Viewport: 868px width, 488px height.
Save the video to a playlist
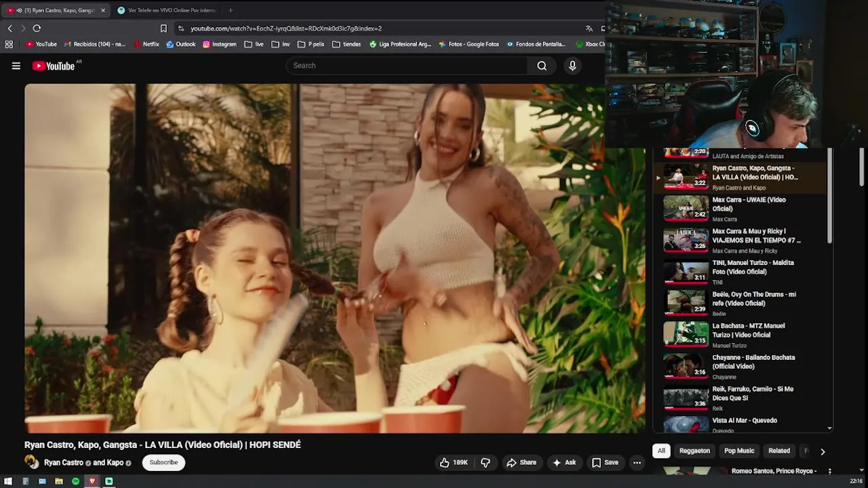pyautogui.click(x=605, y=462)
